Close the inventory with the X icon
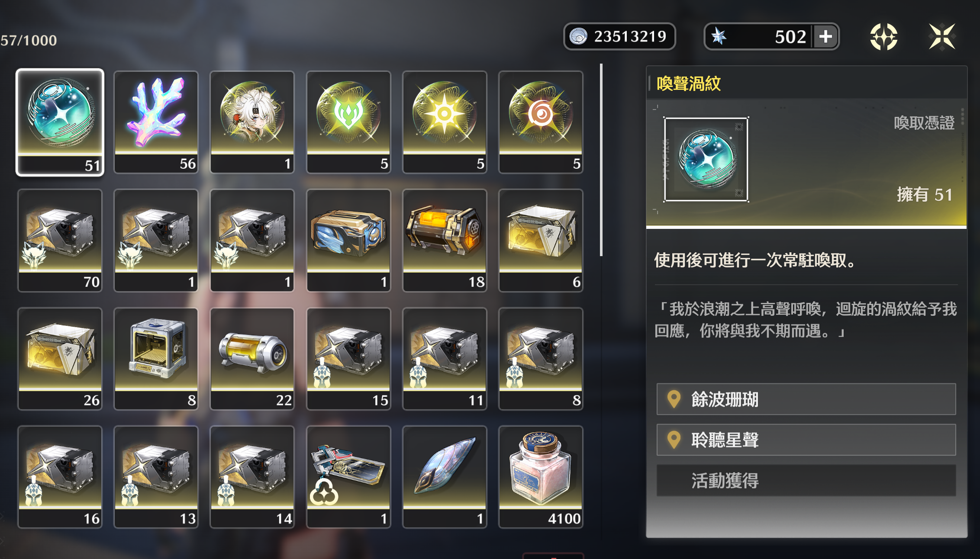This screenshot has height=559, width=980. 942,37
